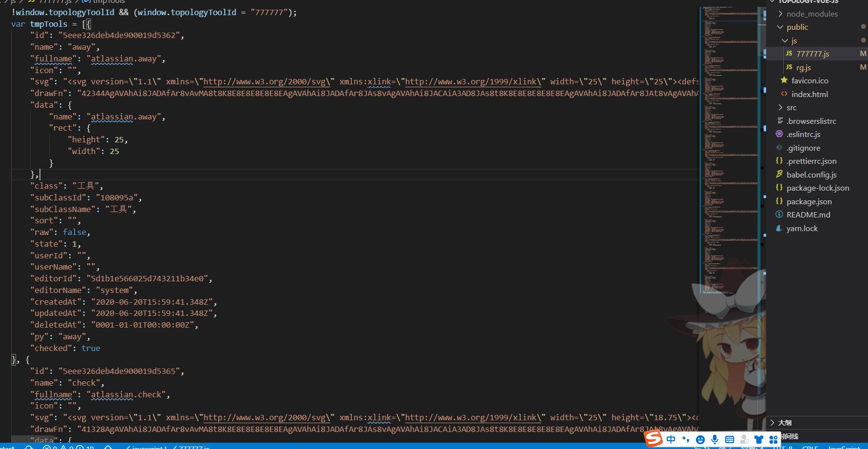Start voice input via microphone icon
This screenshot has height=449, width=868.
tap(715, 440)
